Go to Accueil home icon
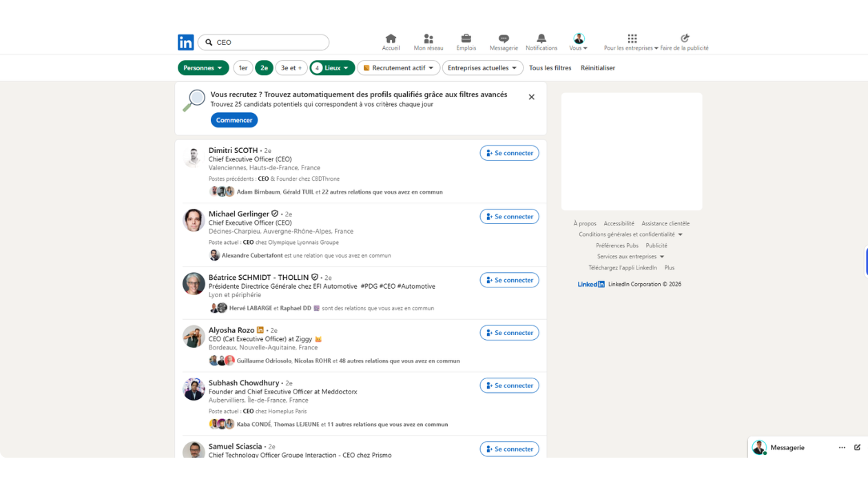Screen dimensions: 868x488 coord(391,42)
